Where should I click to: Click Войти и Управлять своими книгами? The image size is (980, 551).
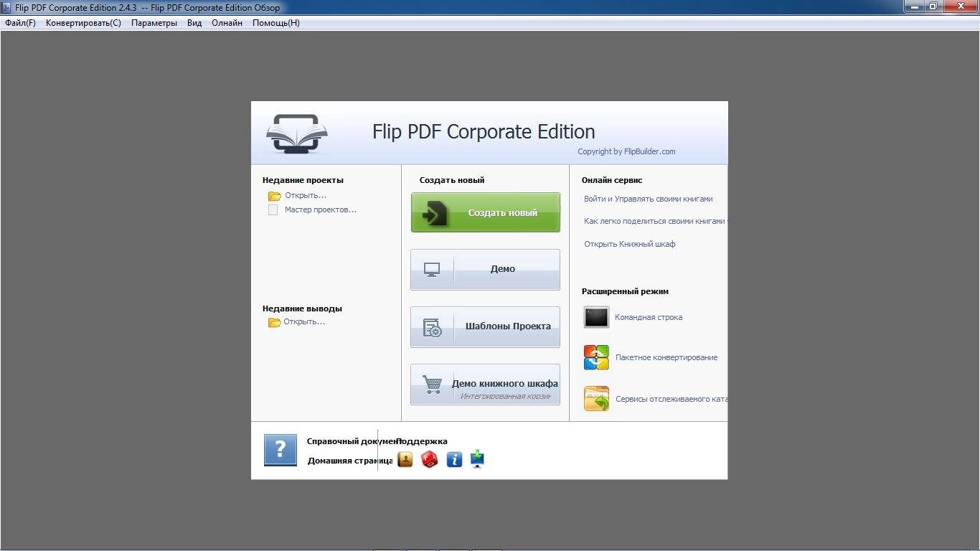pyautogui.click(x=649, y=199)
